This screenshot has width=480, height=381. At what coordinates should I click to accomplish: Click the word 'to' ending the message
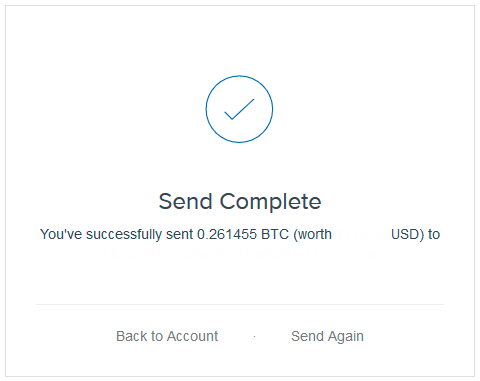coord(434,234)
